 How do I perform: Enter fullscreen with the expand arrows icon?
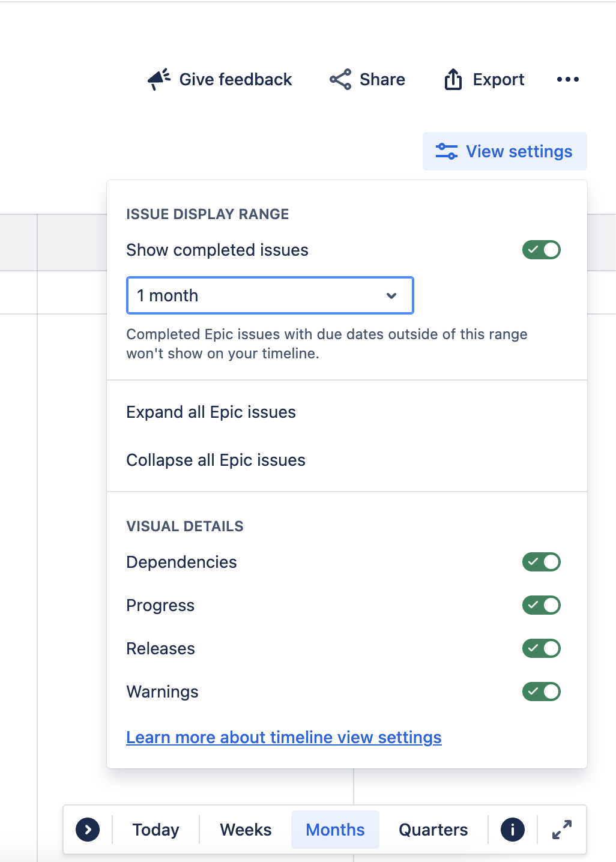[x=562, y=830]
